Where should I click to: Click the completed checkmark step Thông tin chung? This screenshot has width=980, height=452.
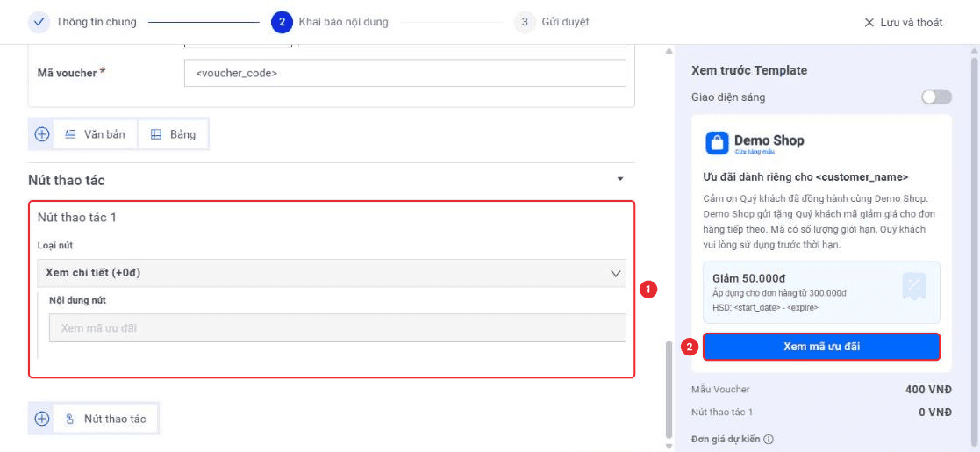tap(39, 23)
